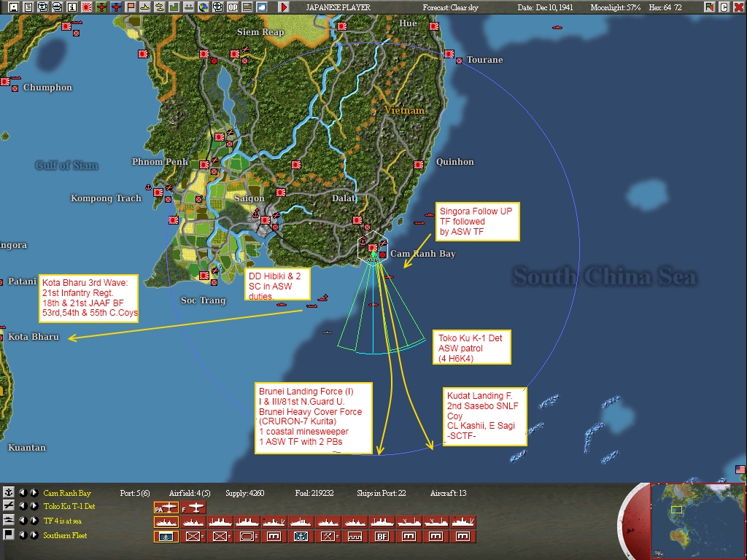Open the Toko Ku T-1 Det unit link
This screenshot has width=747, height=560.
pyautogui.click(x=69, y=506)
